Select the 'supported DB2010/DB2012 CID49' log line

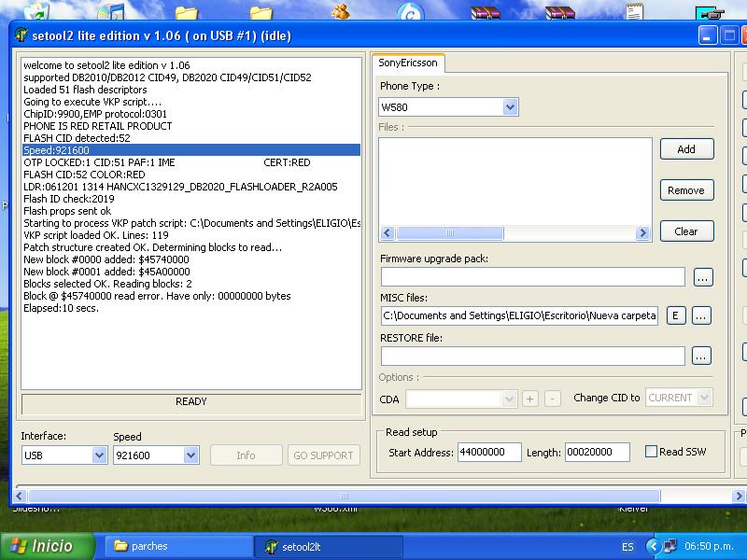pos(167,77)
